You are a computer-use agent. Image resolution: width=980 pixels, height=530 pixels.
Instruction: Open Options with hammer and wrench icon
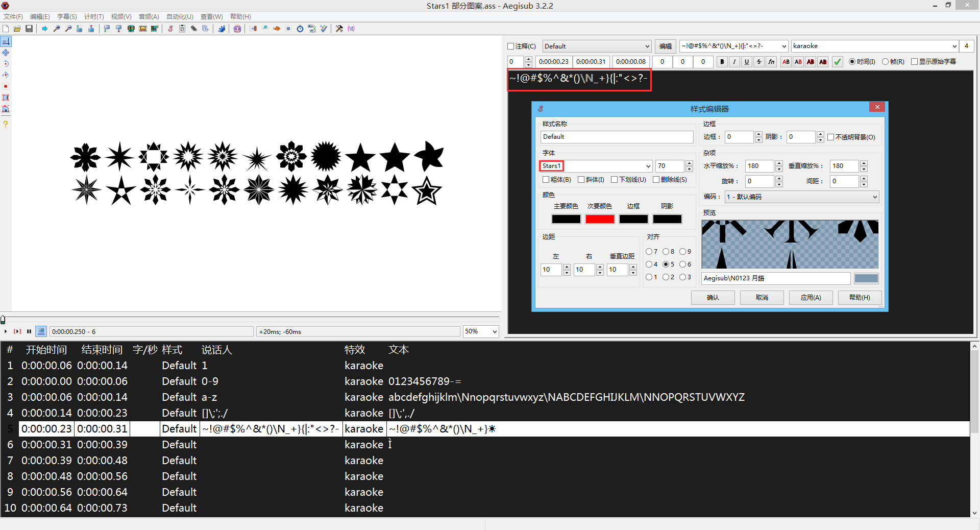click(x=339, y=29)
